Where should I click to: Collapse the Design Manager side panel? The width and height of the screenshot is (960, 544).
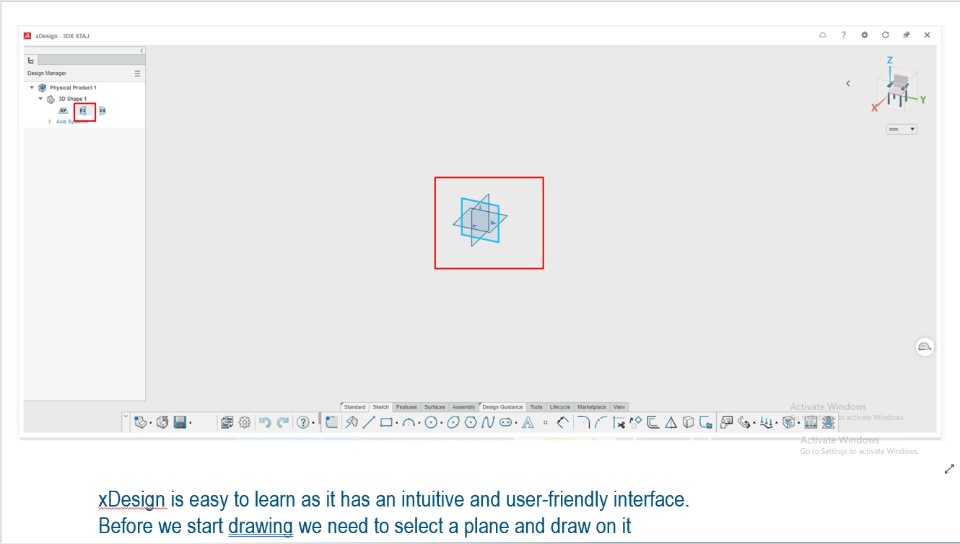[142, 51]
